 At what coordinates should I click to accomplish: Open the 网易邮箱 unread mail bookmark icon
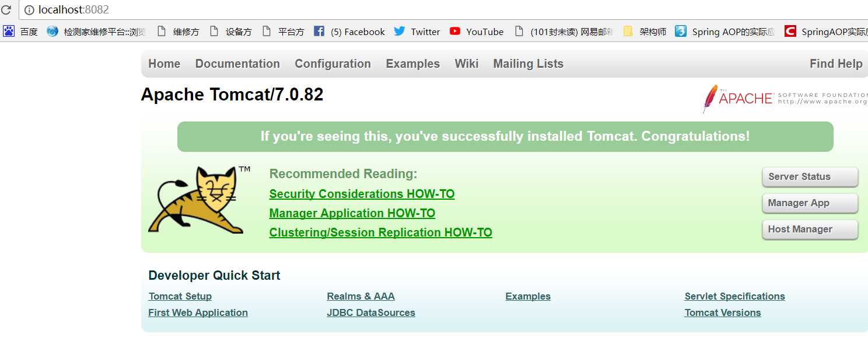519,32
